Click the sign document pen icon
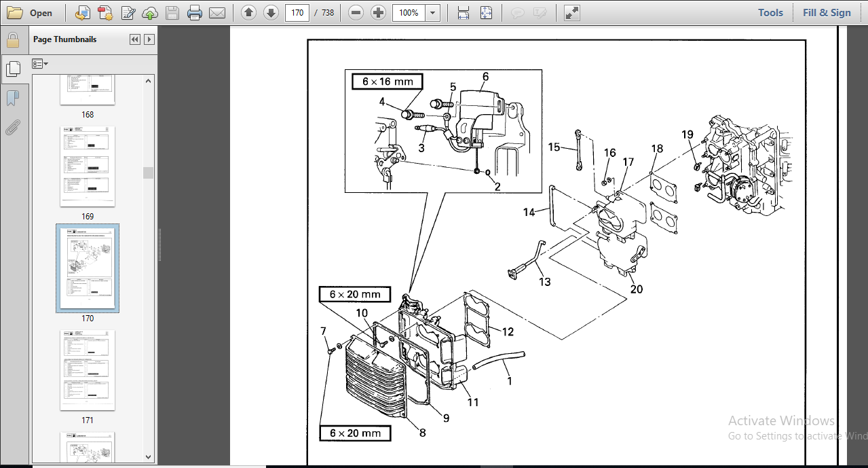This screenshot has width=868, height=468. tap(128, 13)
